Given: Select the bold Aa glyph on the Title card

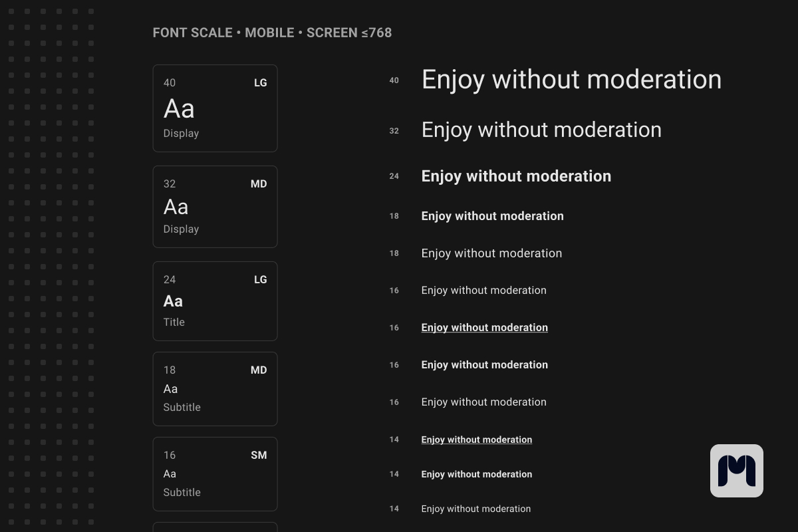Looking at the screenshot, I should tap(173, 301).
